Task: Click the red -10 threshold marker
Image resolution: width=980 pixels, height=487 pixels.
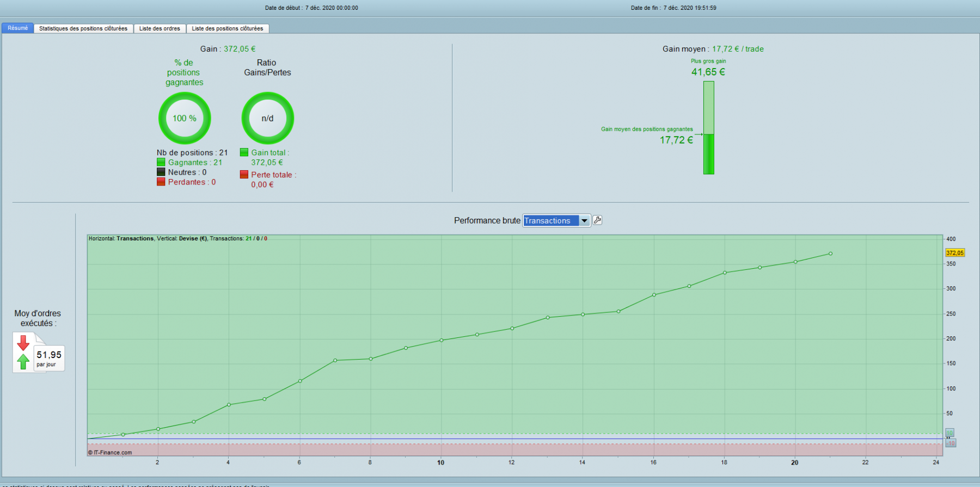Action: point(951,443)
